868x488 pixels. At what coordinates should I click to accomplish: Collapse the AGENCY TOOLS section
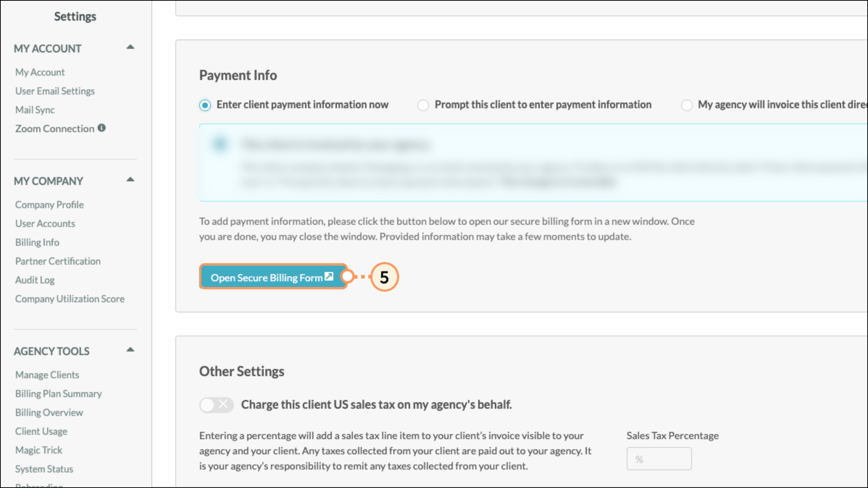[130, 350]
